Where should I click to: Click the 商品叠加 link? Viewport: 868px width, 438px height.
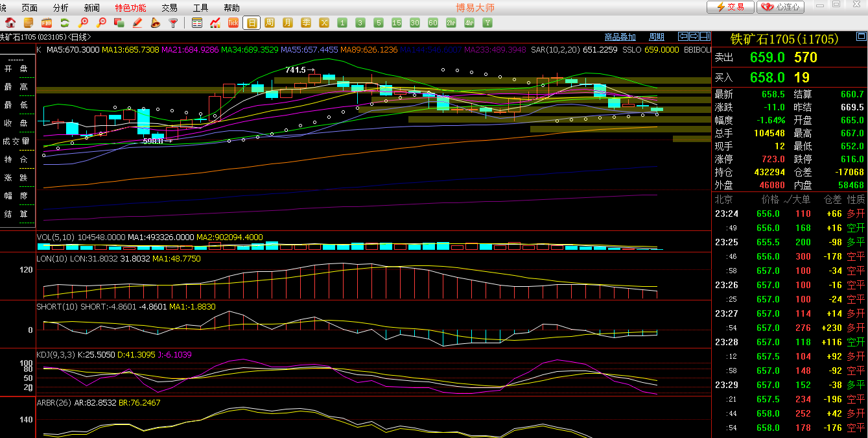pyautogui.click(x=620, y=37)
